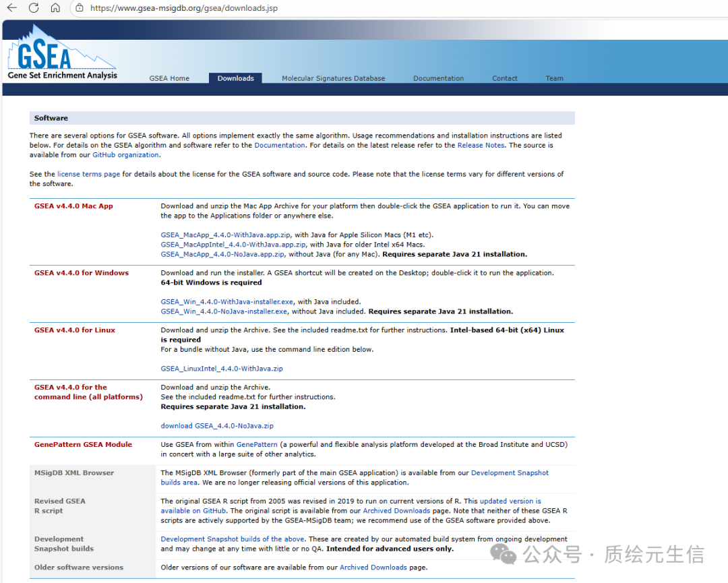Click the lock site info icon
The width and height of the screenshot is (728, 583).
coord(80,8)
